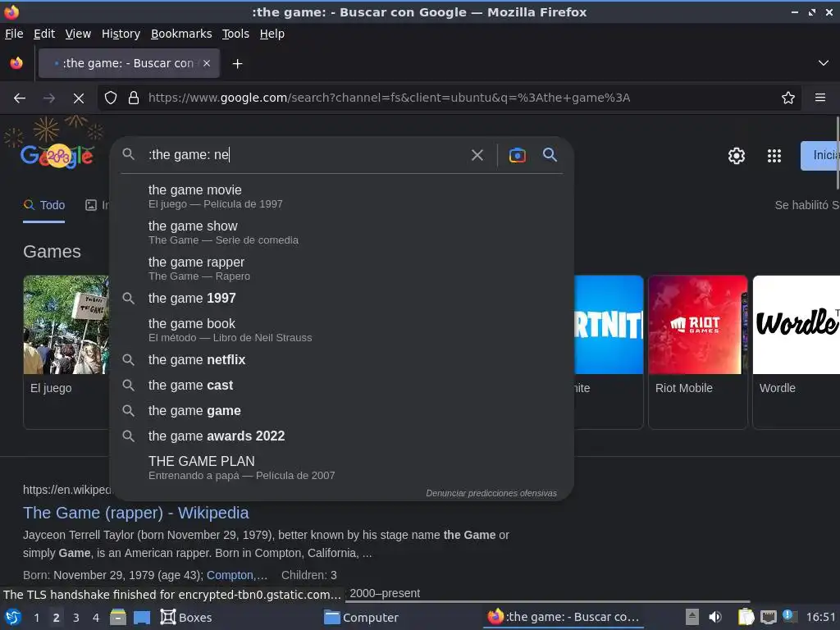Select the ':the game:' browser tab
840x630 pixels.
click(x=129, y=63)
